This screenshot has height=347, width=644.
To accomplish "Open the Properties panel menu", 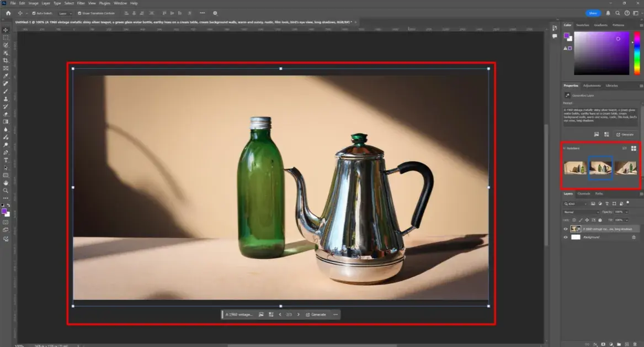I will tap(641, 86).
